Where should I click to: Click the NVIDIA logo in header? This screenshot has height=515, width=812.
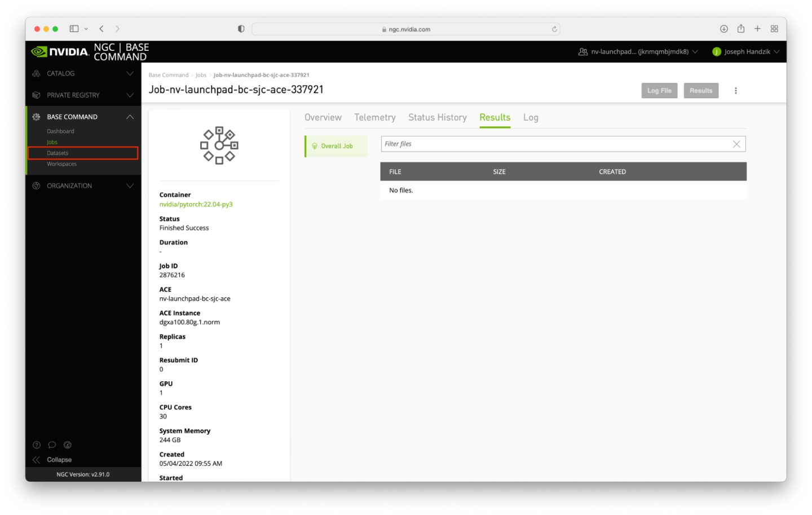(60, 52)
